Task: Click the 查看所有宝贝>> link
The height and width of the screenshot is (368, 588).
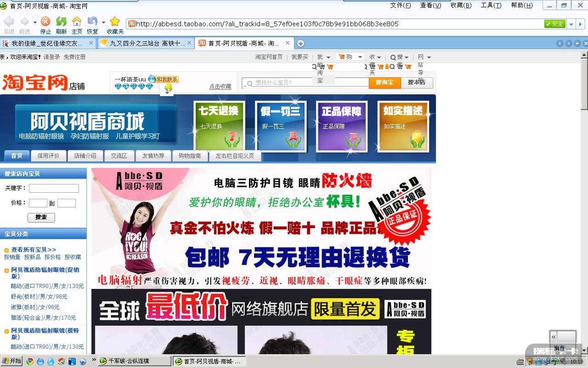Action: tap(34, 250)
